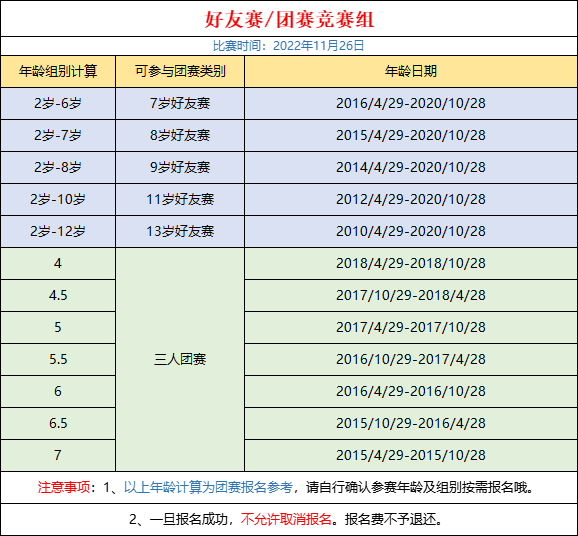The width and height of the screenshot is (578, 536).
Task: Click the title 好友赛/团赛竞赛组
Action: [289, 19]
